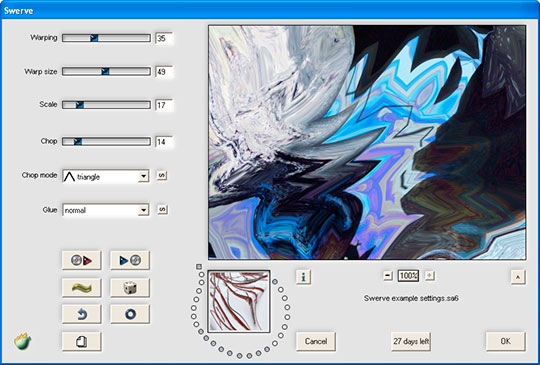
Task: Click the blue ring icon button
Action: pos(130,314)
